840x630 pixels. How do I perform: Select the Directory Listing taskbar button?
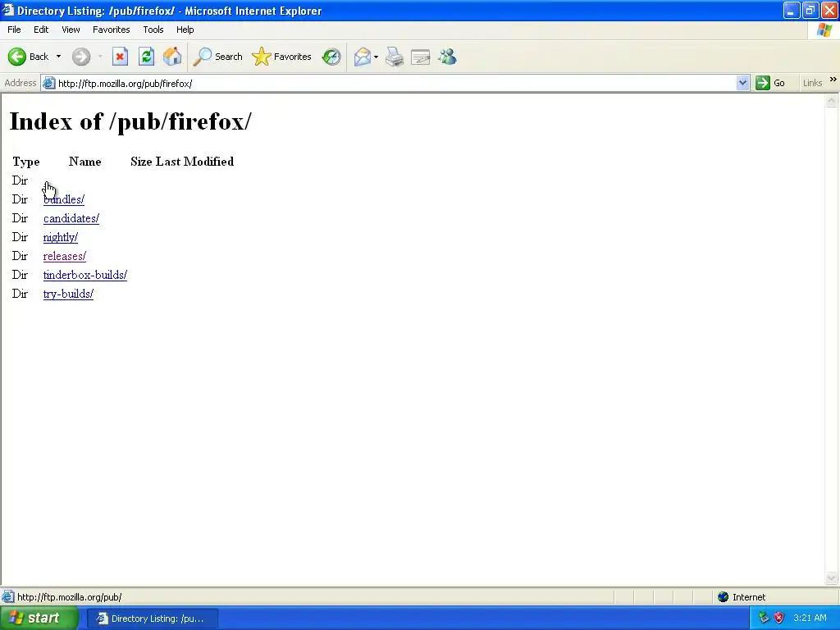(x=152, y=619)
